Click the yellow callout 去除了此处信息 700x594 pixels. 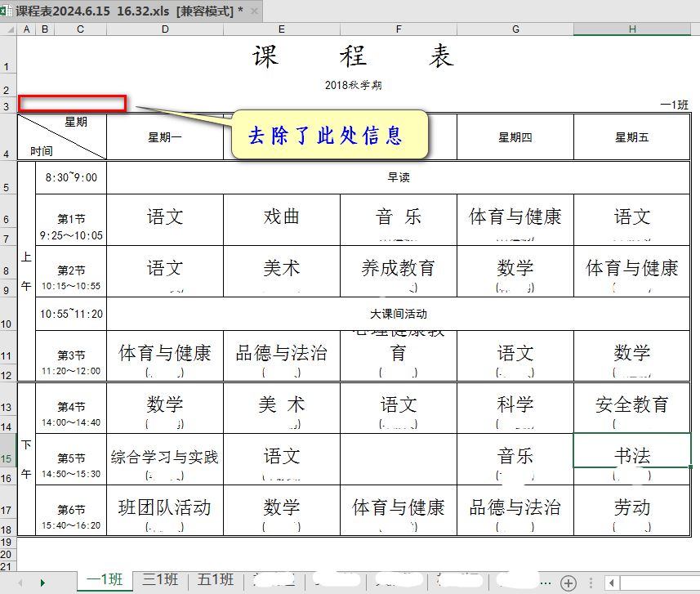tap(325, 135)
